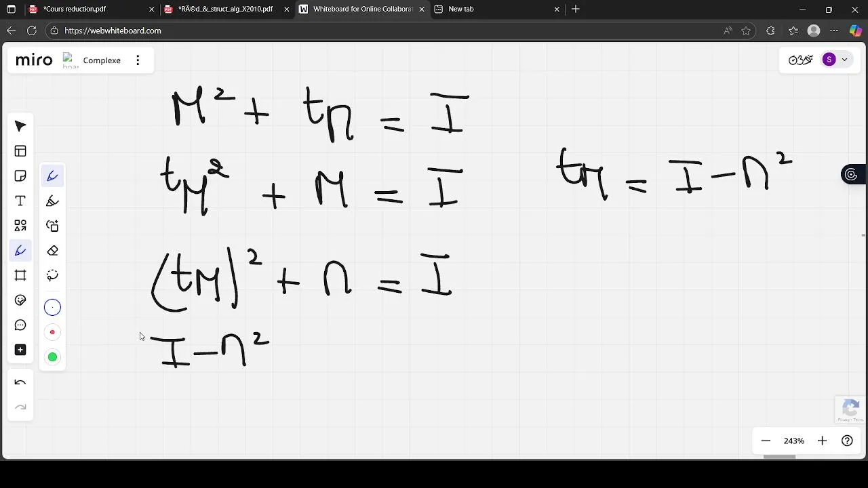
Task: Zoom out with the minus button
Action: (x=766, y=441)
